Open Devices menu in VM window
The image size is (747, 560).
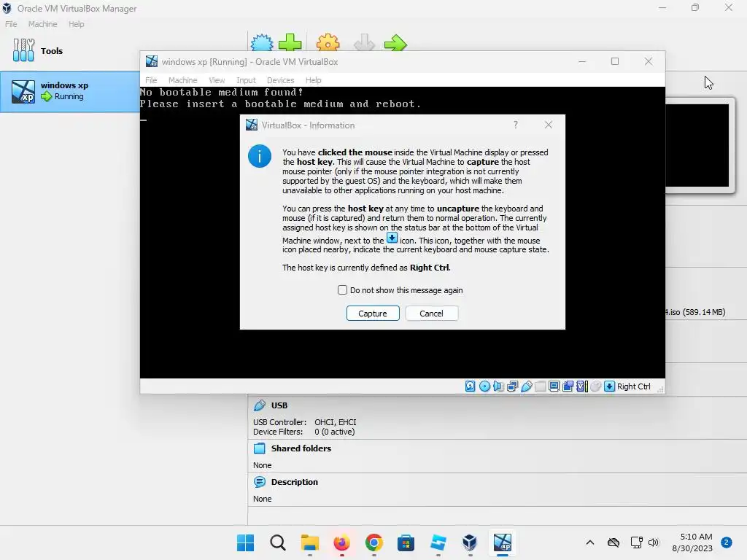281,80
